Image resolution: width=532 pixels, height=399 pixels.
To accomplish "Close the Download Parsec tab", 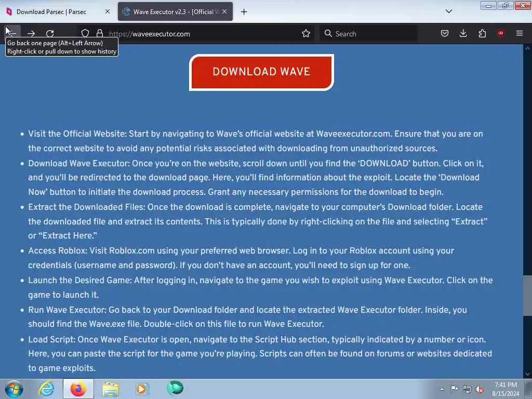I will (x=108, y=11).
